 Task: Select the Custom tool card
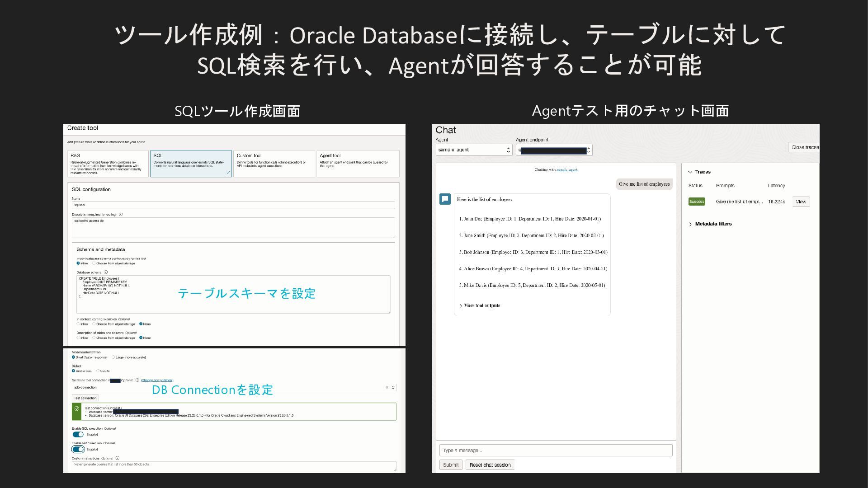coord(274,163)
